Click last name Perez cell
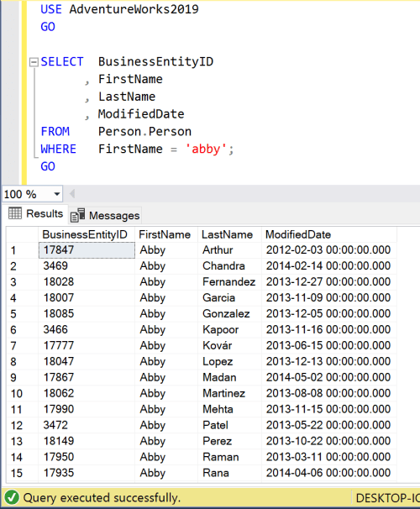420x509 pixels. tap(229, 441)
